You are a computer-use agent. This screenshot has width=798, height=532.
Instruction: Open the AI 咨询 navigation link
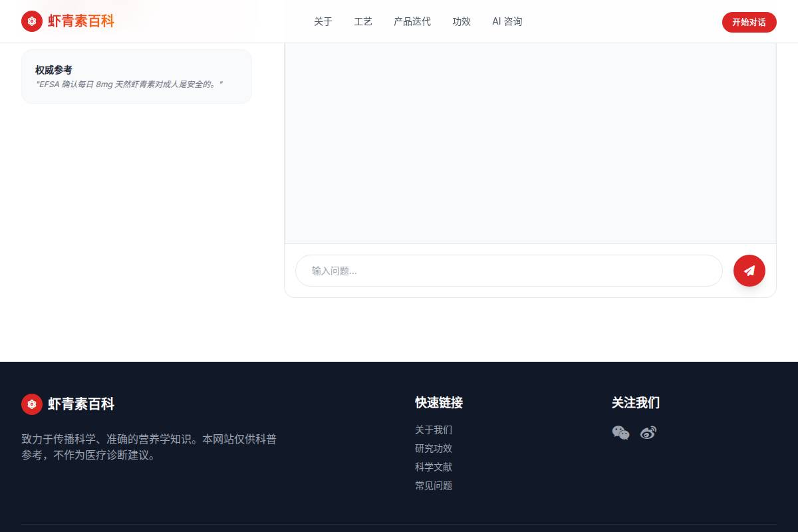coord(507,21)
